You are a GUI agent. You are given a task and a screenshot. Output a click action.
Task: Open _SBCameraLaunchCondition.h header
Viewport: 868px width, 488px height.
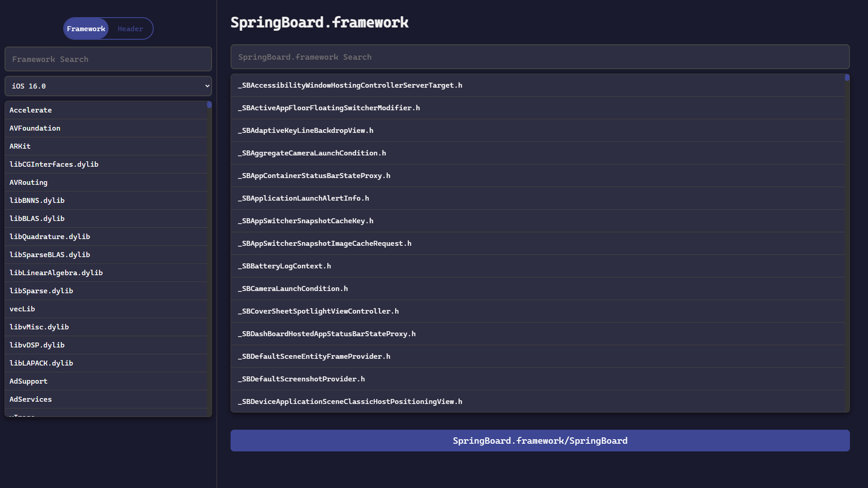pos(538,289)
